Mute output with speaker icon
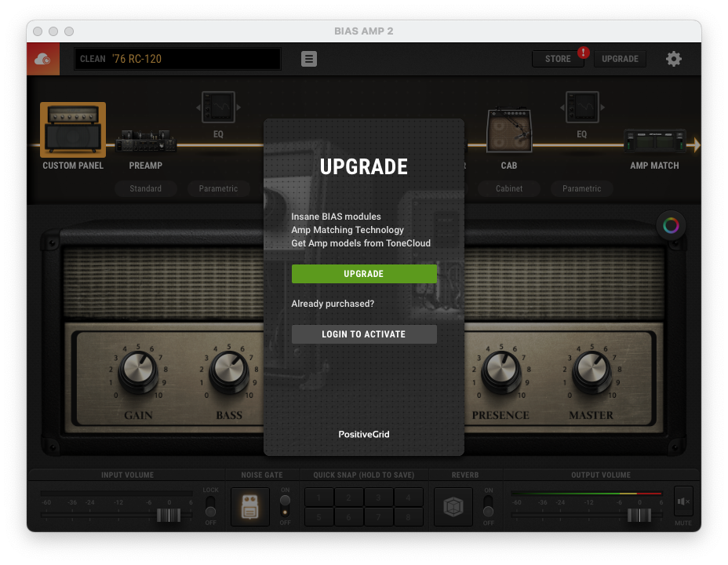 click(x=683, y=501)
